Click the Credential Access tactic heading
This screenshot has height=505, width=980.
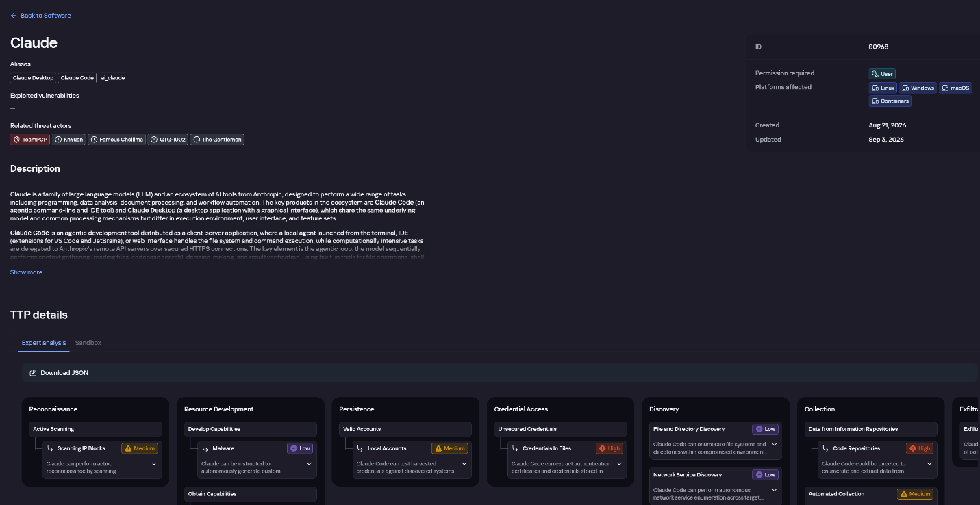(521, 409)
